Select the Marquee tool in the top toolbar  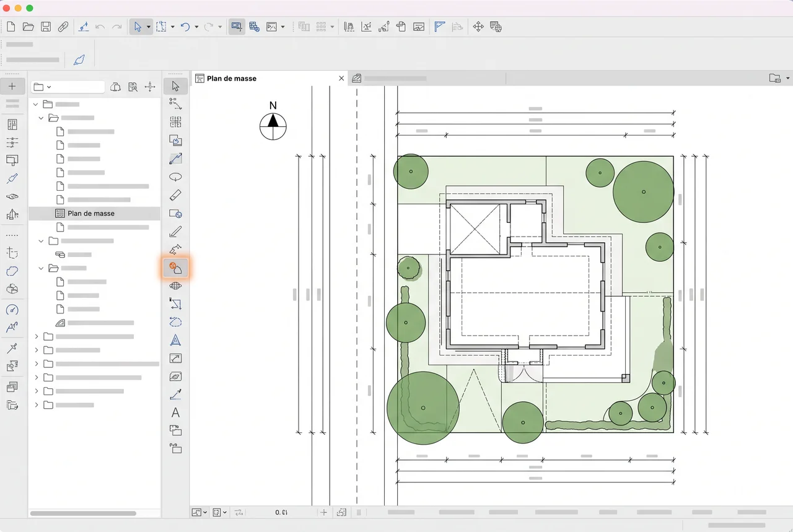161,27
